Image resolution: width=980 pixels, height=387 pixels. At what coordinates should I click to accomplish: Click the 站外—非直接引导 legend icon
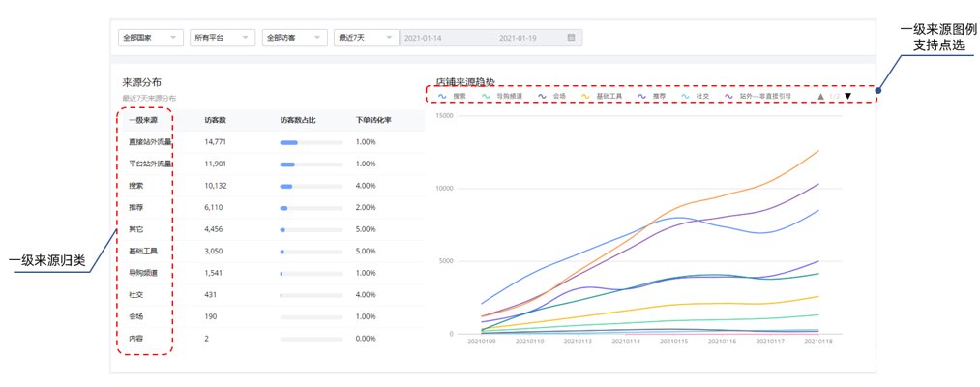pos(728,97)
